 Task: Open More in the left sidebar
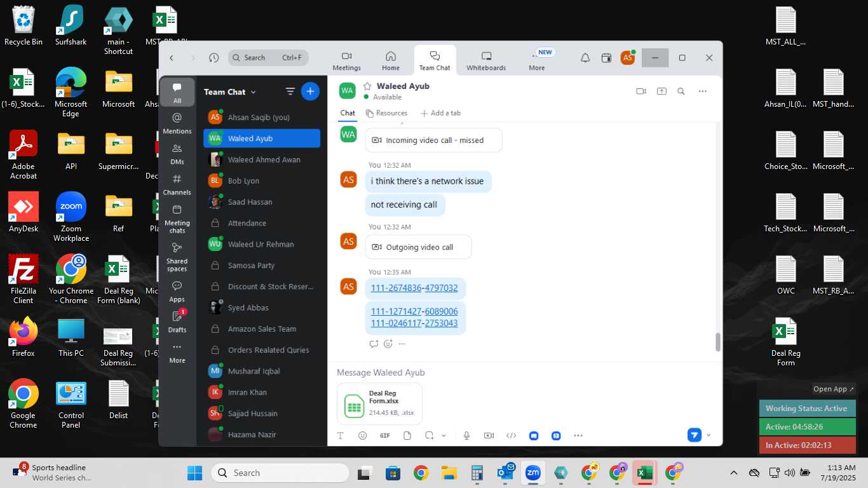(177, 353)
